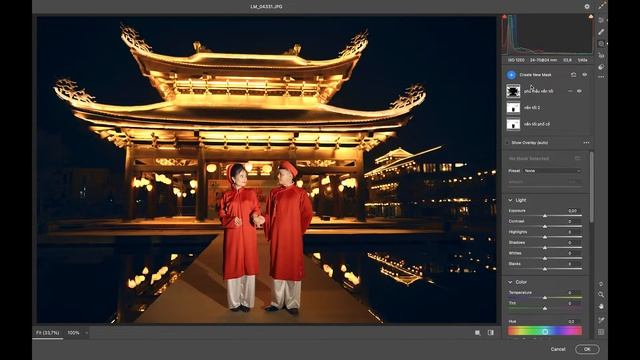
Task: Click the Shadows slider handle
Action: pos(544,247)
